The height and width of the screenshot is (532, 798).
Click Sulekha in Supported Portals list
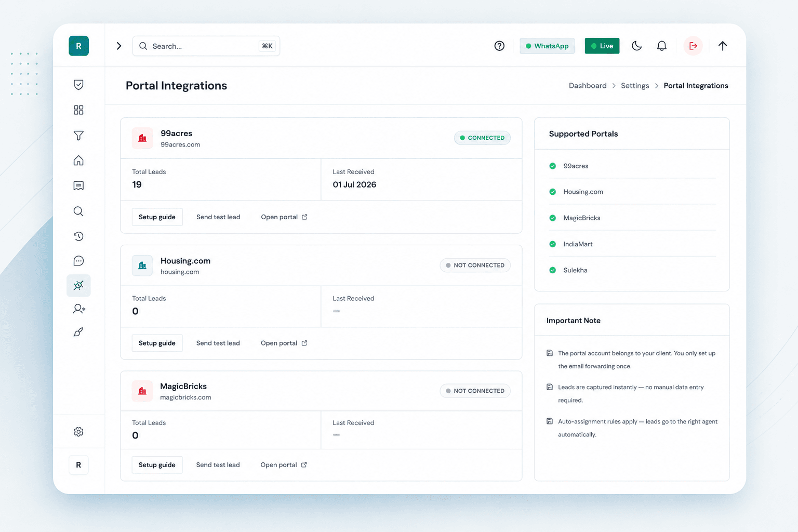click(x=575, y=270)
